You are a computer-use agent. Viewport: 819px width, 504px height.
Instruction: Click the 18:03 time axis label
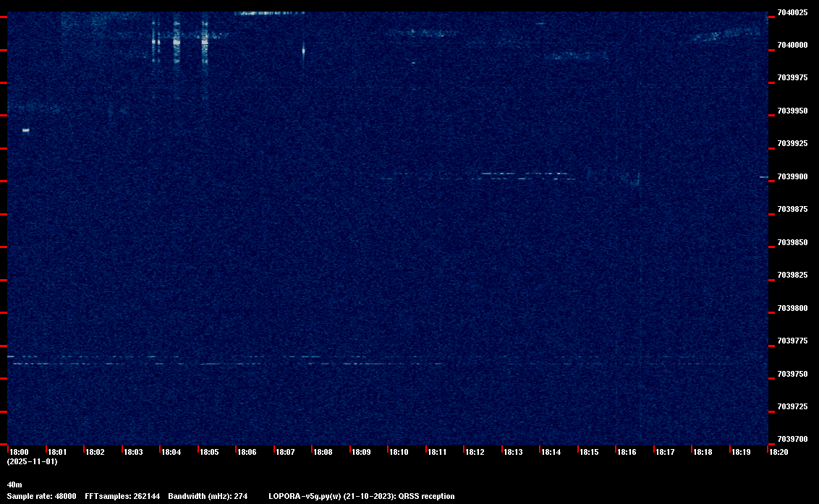133,452
